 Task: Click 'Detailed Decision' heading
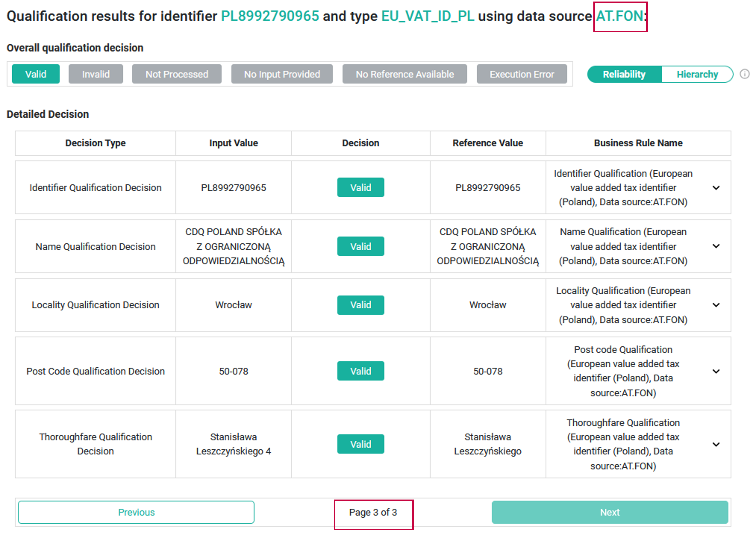click(48, 114)
